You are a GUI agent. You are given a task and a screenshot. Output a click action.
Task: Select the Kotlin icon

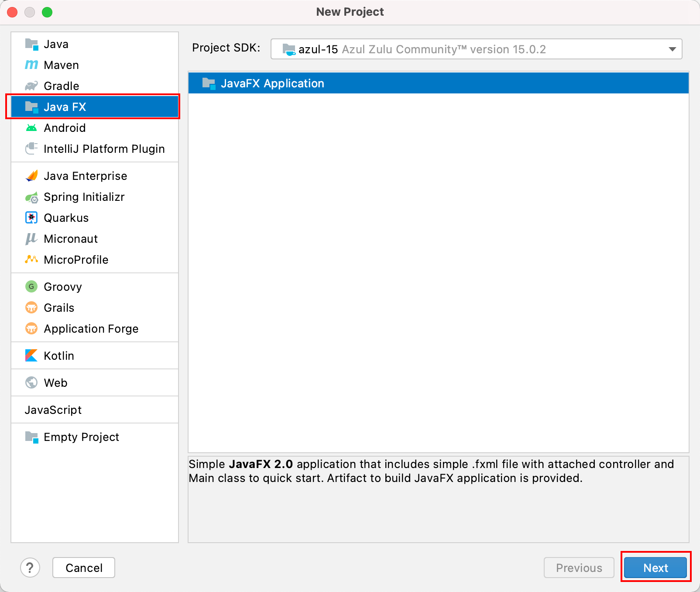pyautogui.click(x=31, y=355)
